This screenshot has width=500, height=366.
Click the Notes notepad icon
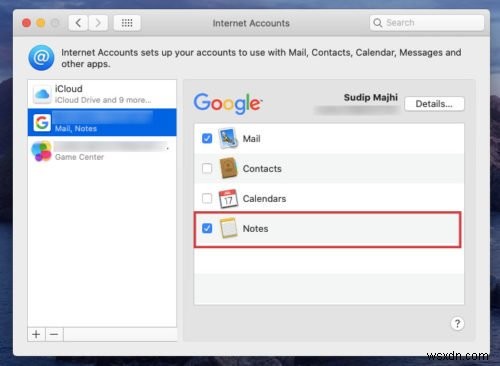pyautogui.click(x=228, y=228)
